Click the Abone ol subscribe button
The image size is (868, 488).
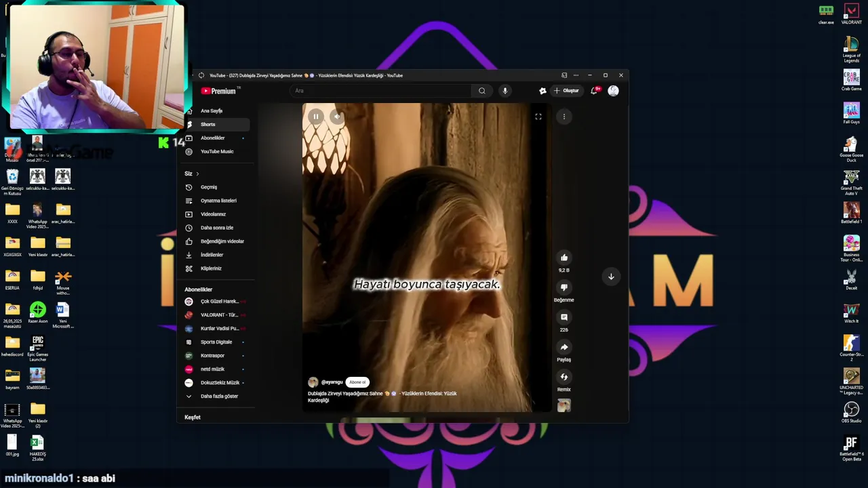[357, 382]
